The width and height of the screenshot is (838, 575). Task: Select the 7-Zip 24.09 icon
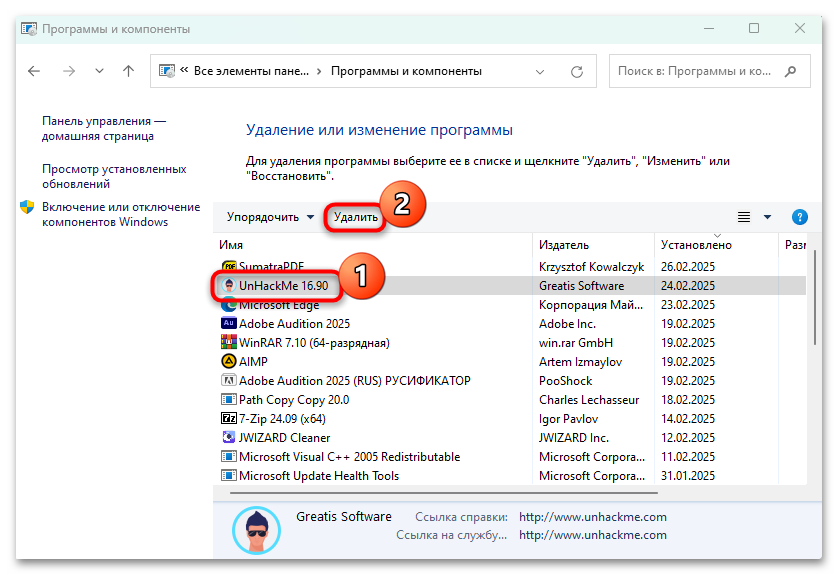(229, 418)
